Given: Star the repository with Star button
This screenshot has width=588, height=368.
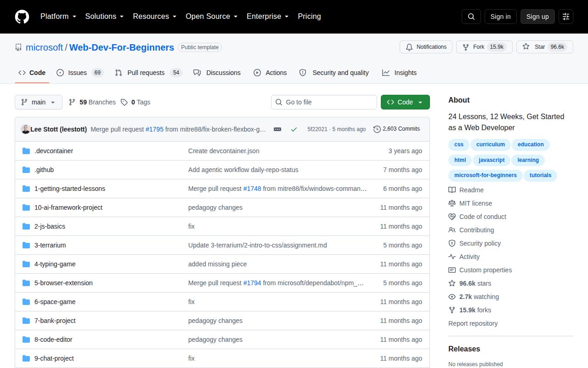Looking at the screenshot, I should 545,47.
